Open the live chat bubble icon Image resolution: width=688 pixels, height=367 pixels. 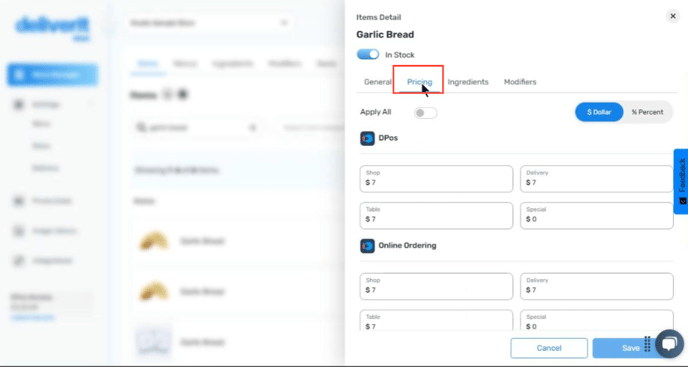point(669,344)
